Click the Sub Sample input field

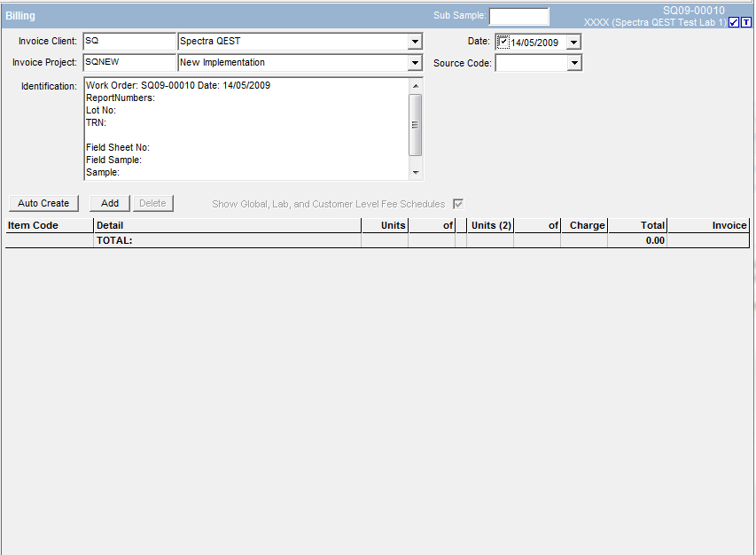[518, 16]
